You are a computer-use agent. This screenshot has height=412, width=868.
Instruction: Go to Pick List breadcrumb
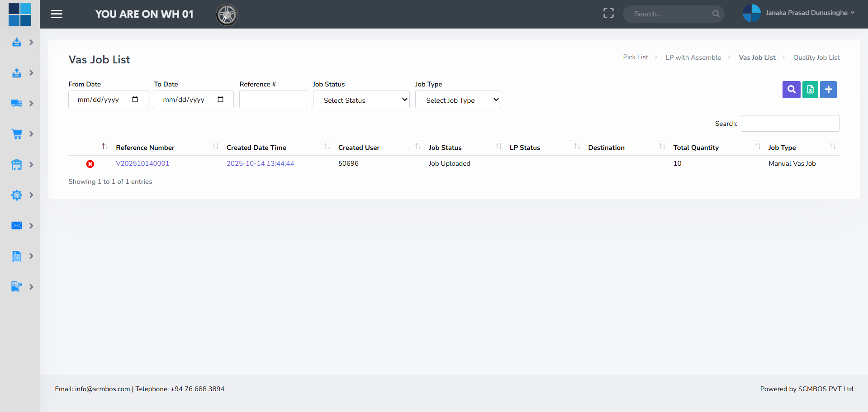(x=636, y=57)
